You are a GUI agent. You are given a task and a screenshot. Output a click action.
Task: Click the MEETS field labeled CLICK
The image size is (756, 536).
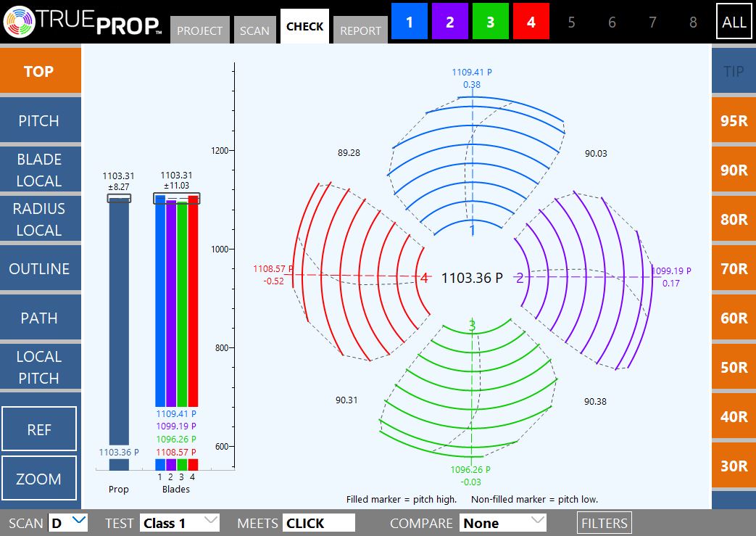click(x=318, y=522)
